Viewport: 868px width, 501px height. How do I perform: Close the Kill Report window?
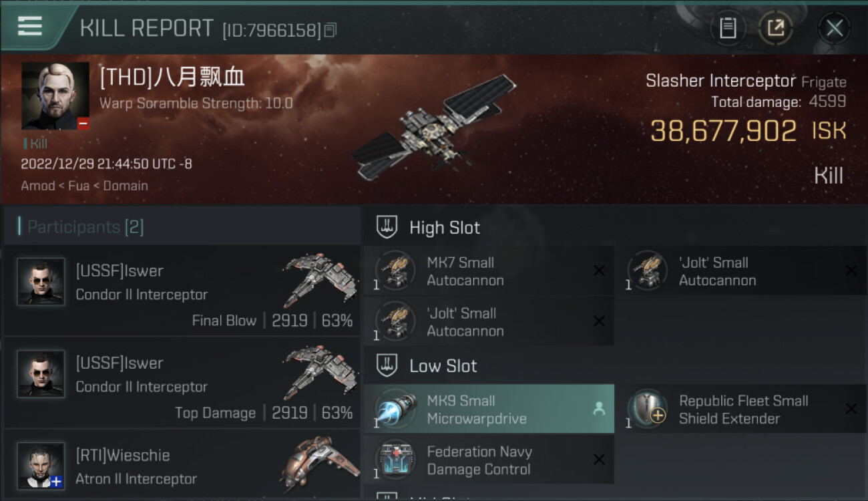(834, 28)
